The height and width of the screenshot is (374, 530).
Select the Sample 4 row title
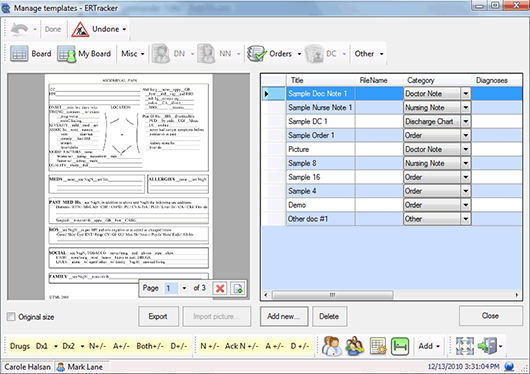pos(320,191)
